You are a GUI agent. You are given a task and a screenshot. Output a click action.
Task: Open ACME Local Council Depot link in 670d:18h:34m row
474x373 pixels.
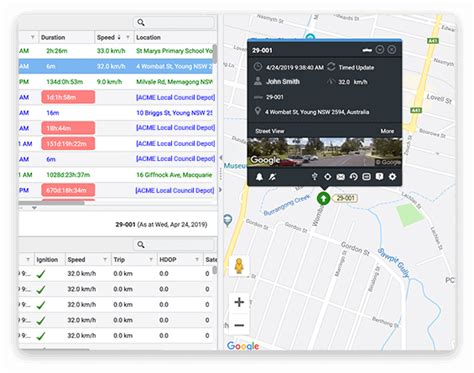[175, 190]
